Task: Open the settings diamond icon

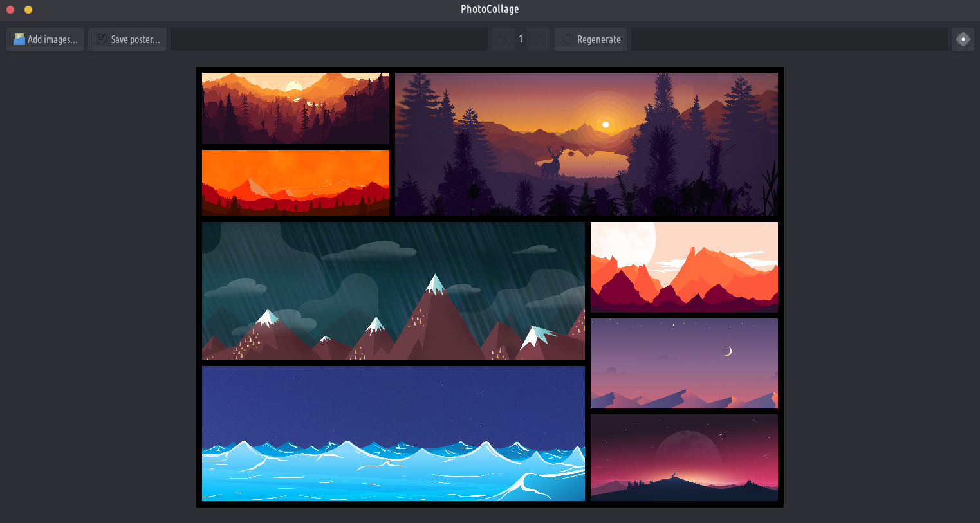Action: [963, 39]
